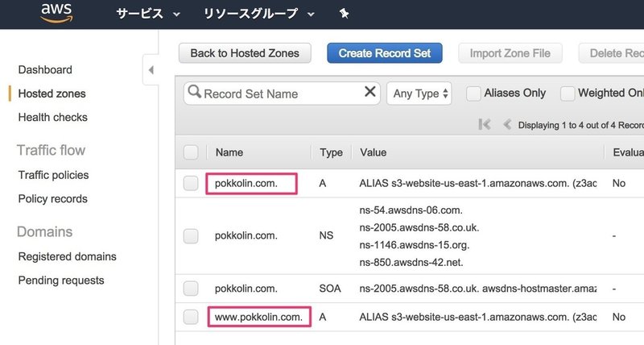Click the Delete Record Set button
Image resolution: width=644 pixels, height=345 pixels.
612,53
